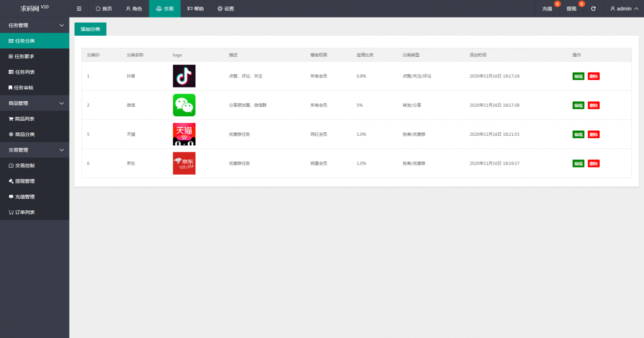The width and height of the screenshot is (644, 338).
Task: Click the description 分享朋友圈、微信群
Action: point(248,105)
